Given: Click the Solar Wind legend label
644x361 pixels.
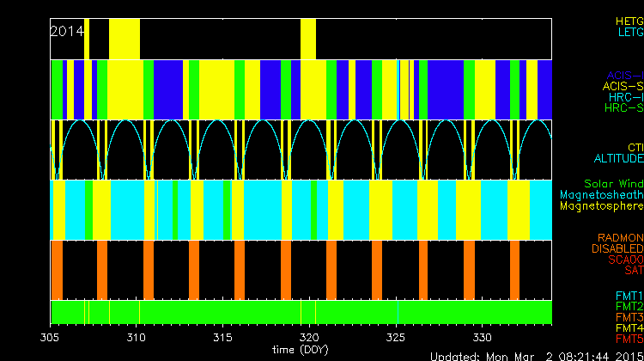Looking at the screenshot, I should point(613,184).
